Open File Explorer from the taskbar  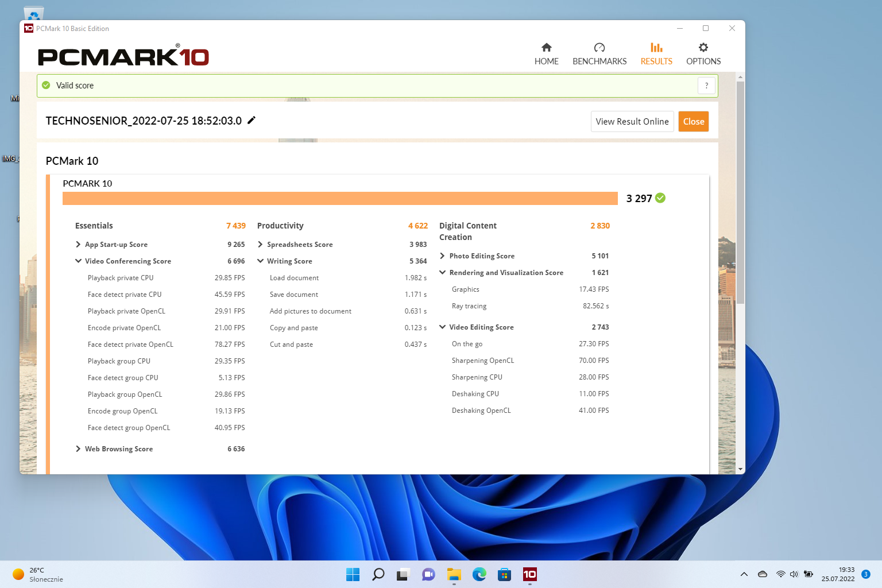454,574
